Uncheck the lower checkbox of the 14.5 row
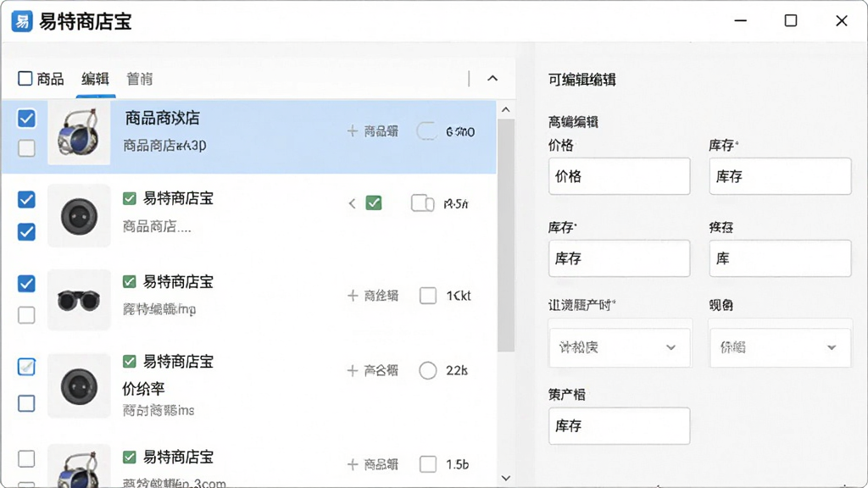868x488 pixels. pyautogui.click(x=26, y=231)
